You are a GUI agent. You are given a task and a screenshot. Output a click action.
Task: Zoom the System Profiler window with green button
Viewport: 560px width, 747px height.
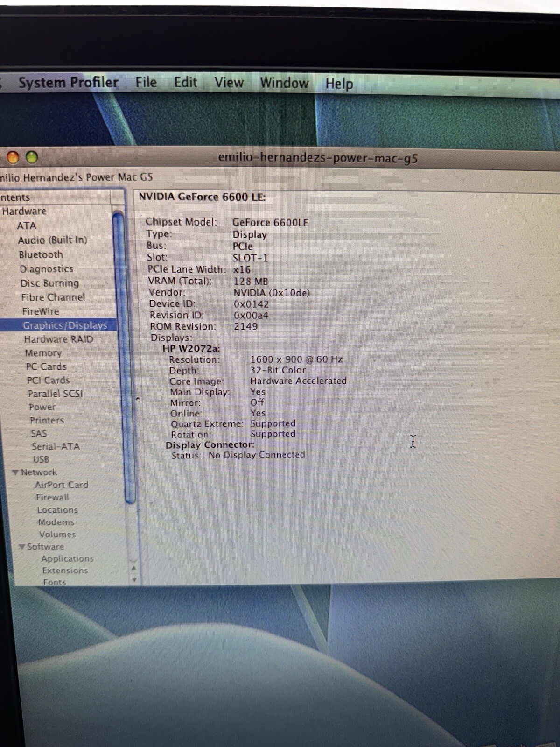click(x=32, y=157)
